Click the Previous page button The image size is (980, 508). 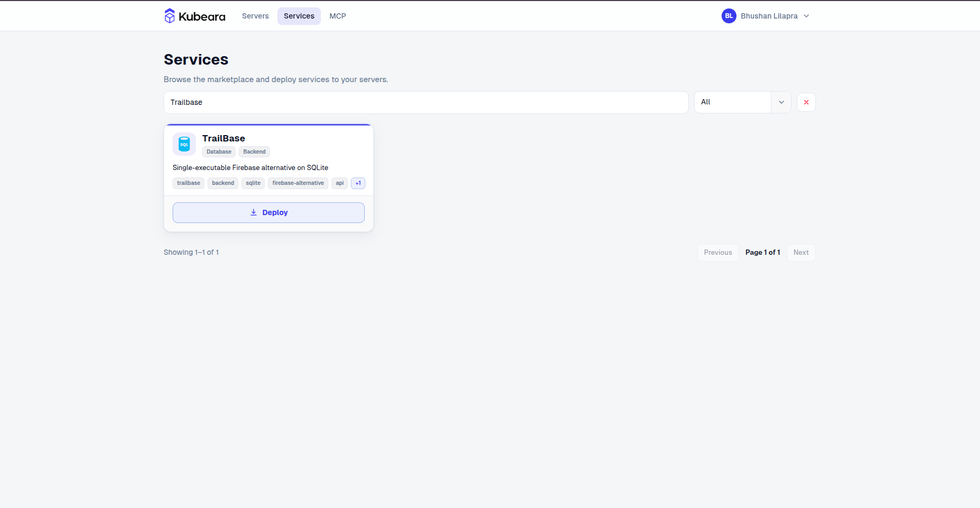click(x=718, y=253)
